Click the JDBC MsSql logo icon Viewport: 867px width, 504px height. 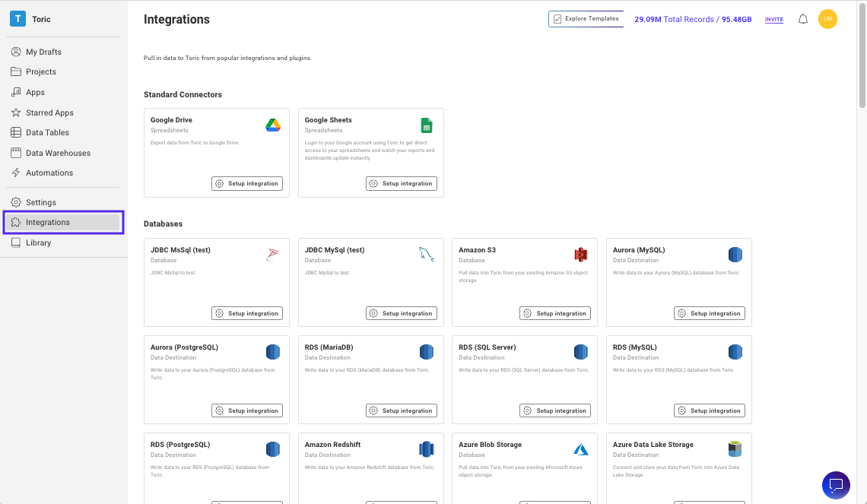272,255
